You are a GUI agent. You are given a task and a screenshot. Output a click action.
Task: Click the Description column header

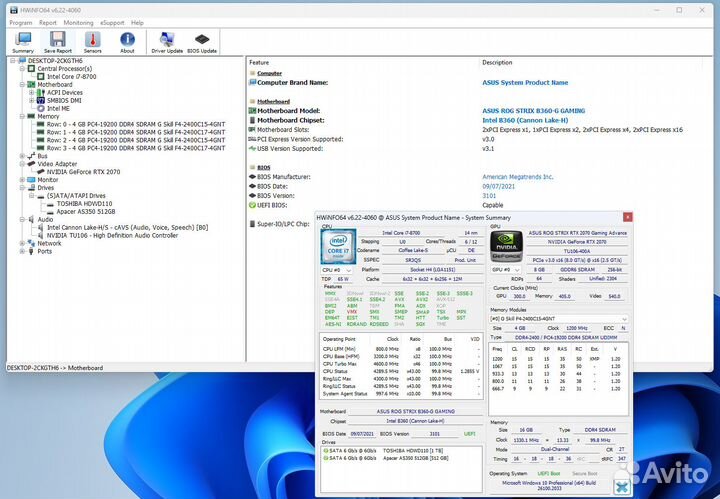click(x=497, y=62)
